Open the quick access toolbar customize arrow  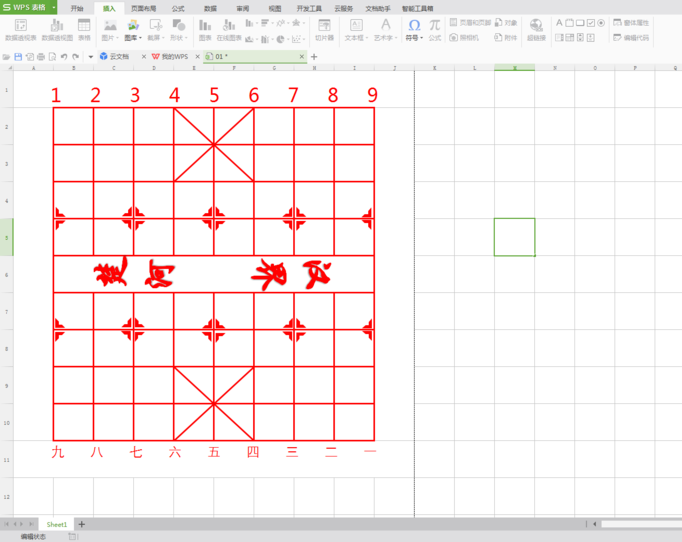point(90,57)
